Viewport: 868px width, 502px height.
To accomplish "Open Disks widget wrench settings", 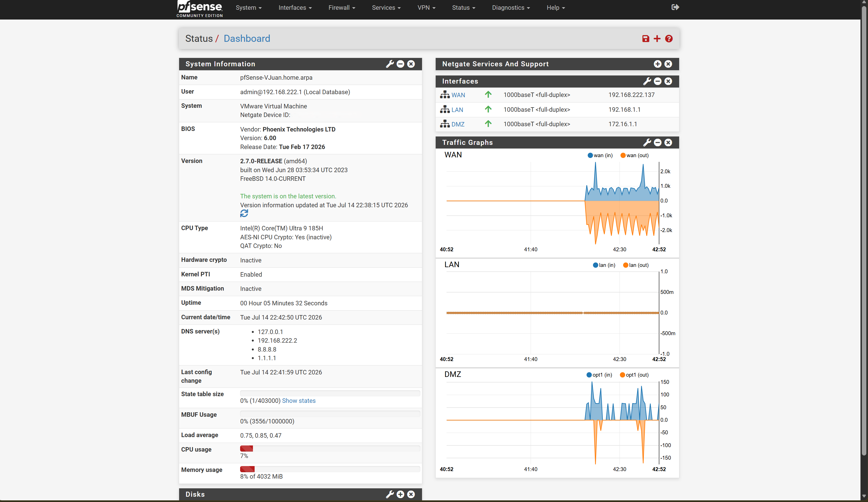I will pos(389,494).
